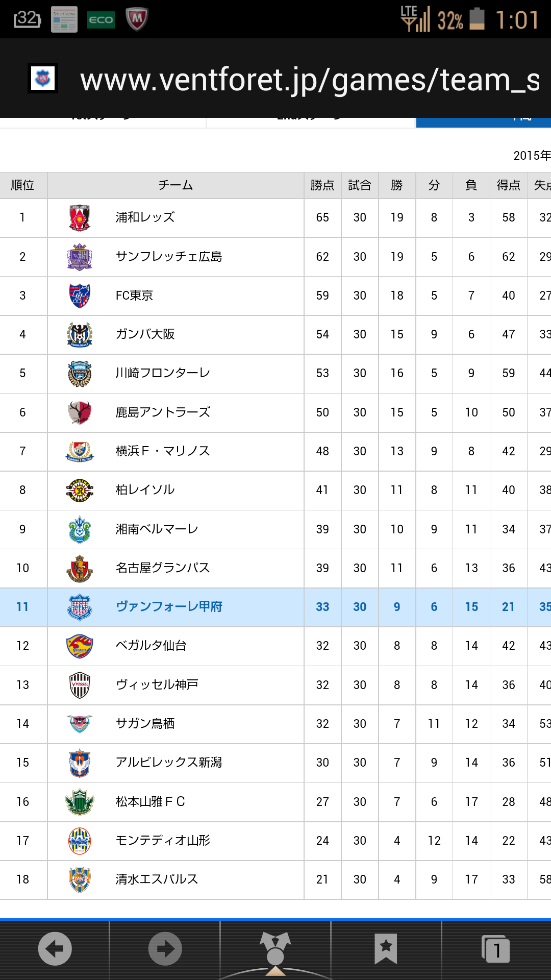Tap the 清水エスパルス team row name
Viewport: 551px width, 980px height.
[157, 879]
